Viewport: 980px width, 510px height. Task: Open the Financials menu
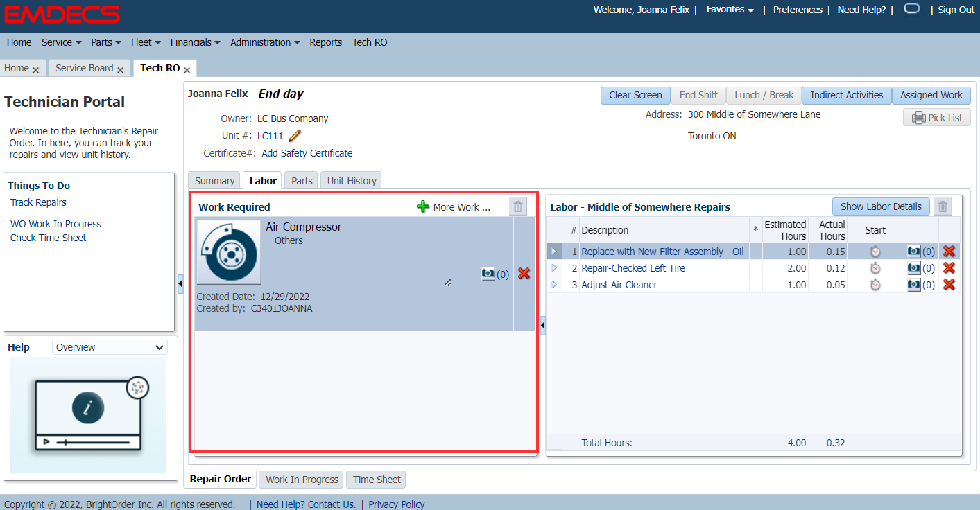tap(195, 42)
